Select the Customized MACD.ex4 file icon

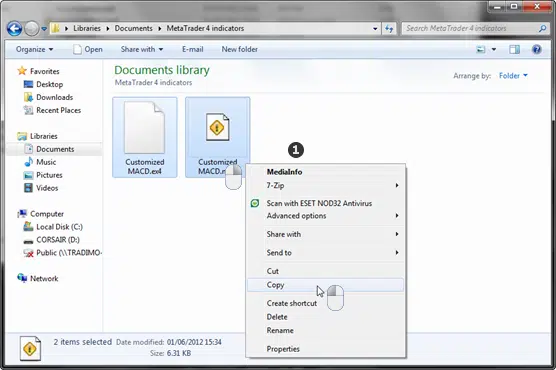144,128
